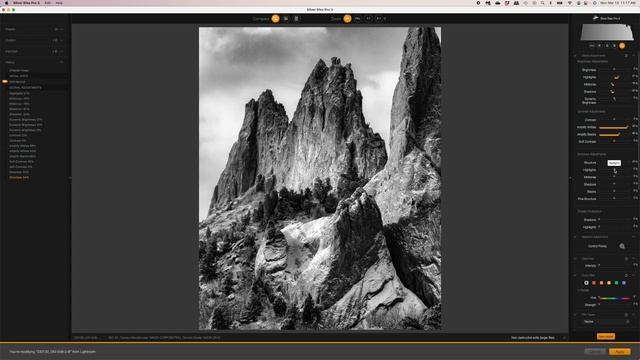
Task: Click the highlighted luminance histogram channel button
Action: (622, 46)
